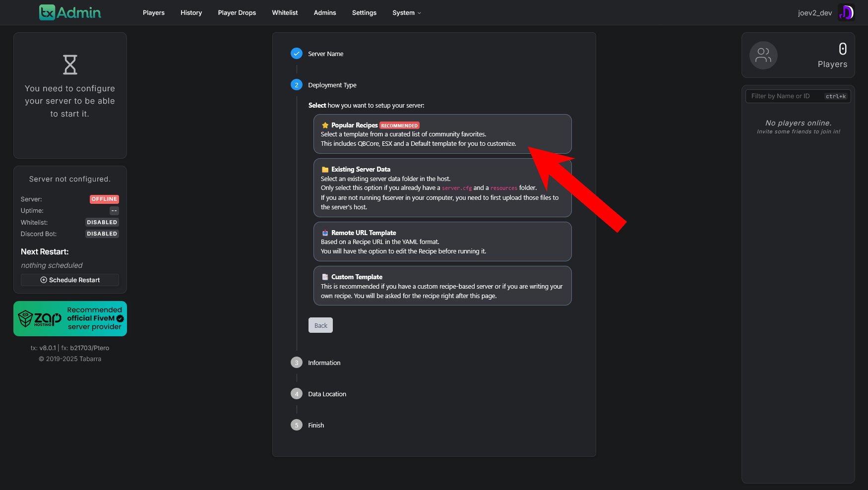Click the joev2_dev username
868x490 pixels.
tap(815, 13)
